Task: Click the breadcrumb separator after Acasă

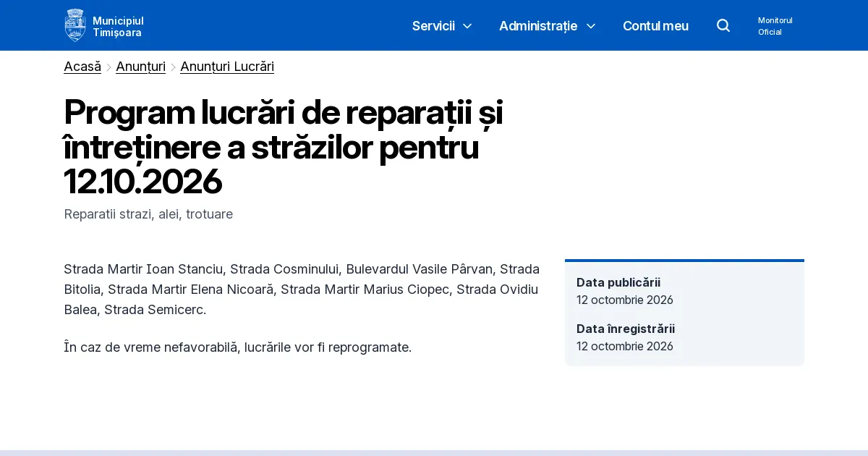Action: point(109,67)
